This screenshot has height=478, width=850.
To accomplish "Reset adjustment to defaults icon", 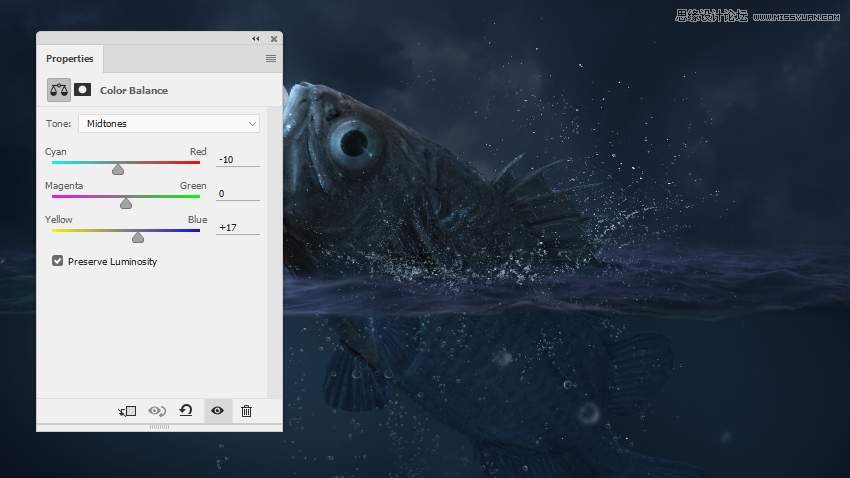I will click(x=186, y=411).
